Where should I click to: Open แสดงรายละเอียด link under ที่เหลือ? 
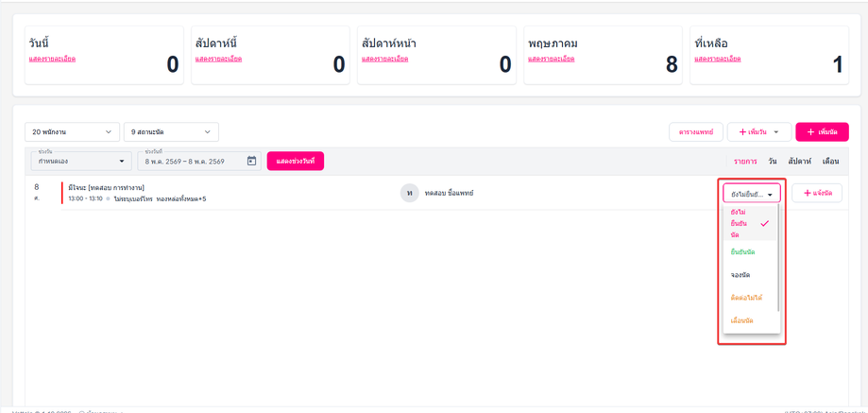point(718,59)
